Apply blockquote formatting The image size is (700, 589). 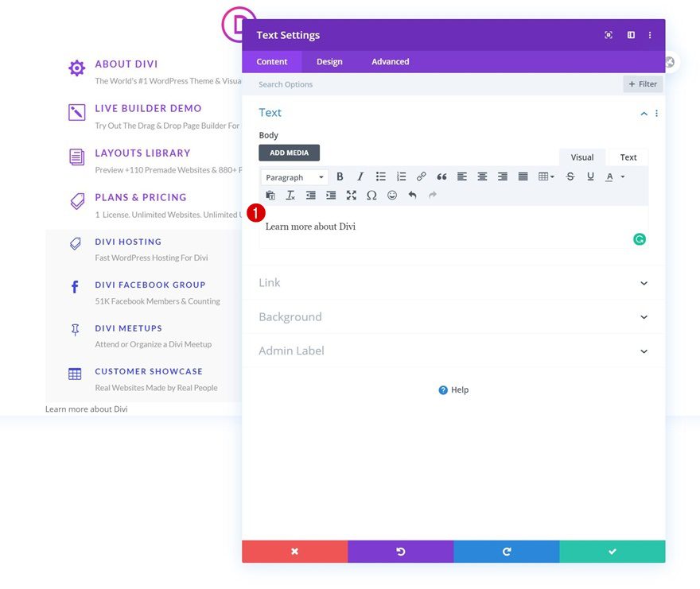tap(442, 176)
